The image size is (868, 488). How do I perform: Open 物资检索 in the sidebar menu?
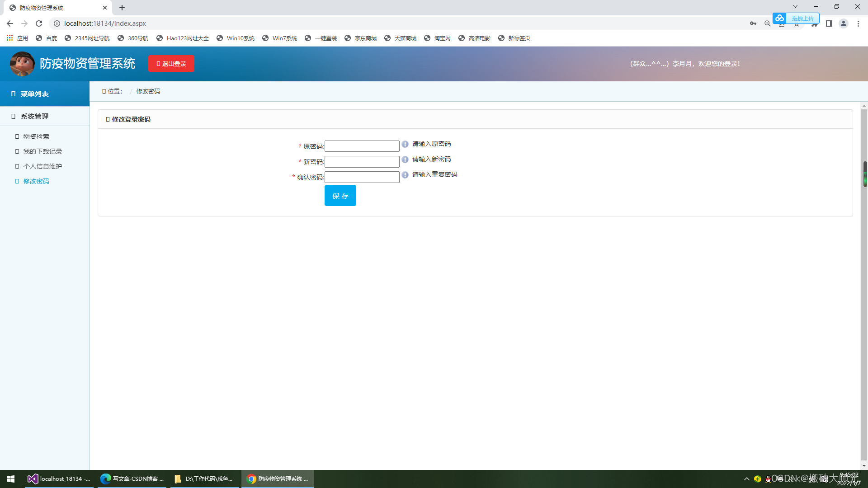(36, 136)
